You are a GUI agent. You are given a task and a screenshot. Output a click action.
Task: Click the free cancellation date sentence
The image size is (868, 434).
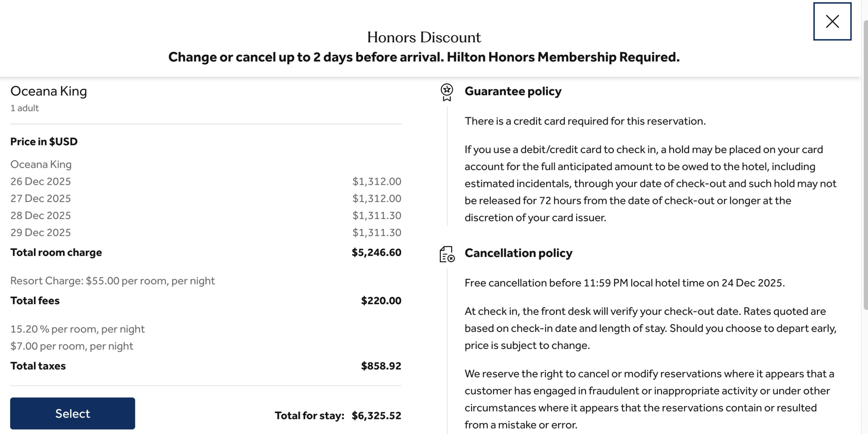(624, 283)
